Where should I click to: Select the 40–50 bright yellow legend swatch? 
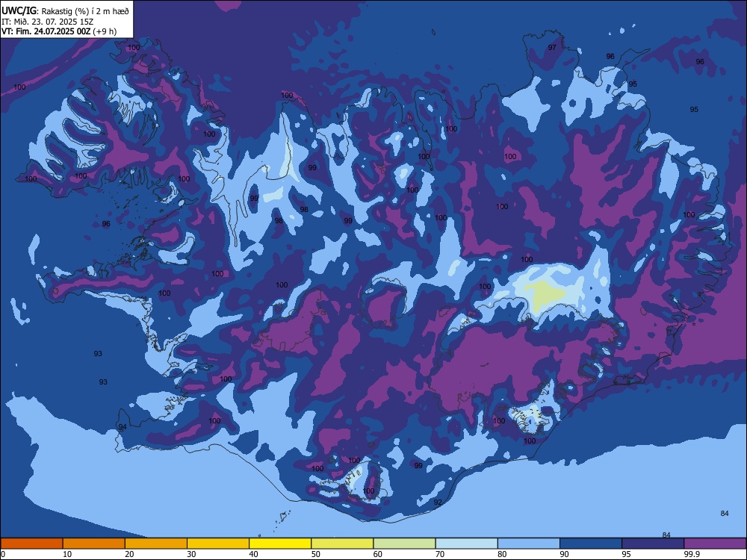[x=280, y=544]
